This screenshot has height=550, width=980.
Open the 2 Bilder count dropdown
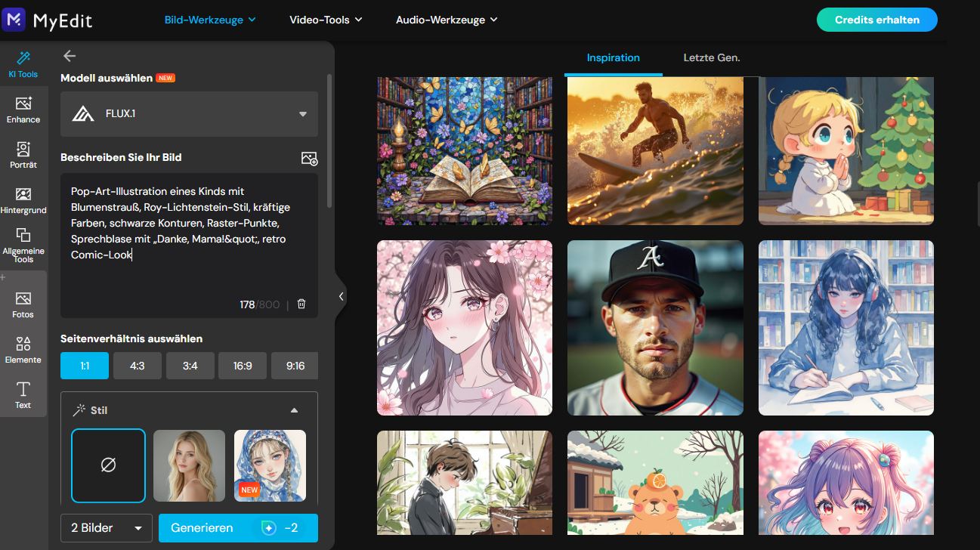[x=107, y=528]
